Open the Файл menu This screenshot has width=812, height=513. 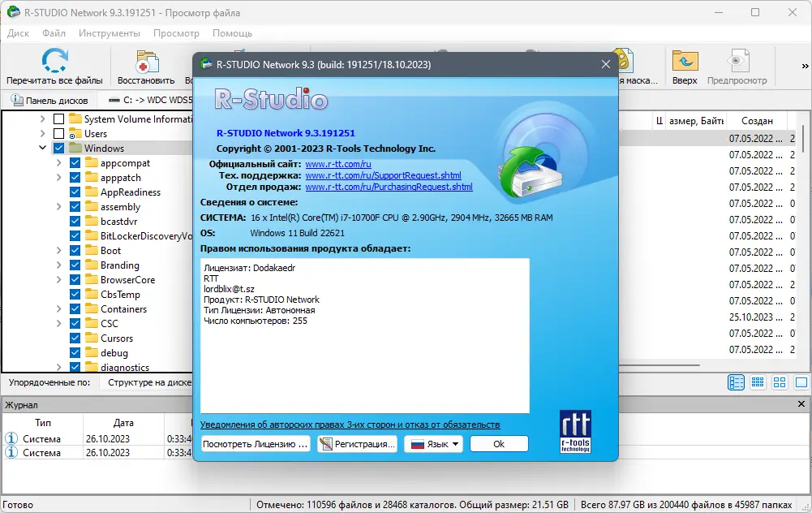[54, 33]
